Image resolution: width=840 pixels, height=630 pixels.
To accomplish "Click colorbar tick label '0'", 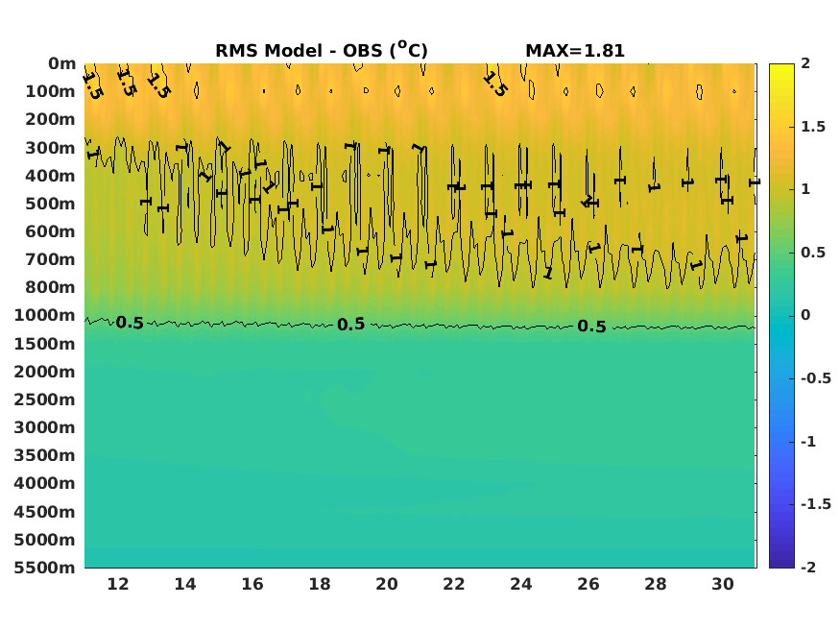I will tap(805, 315).
